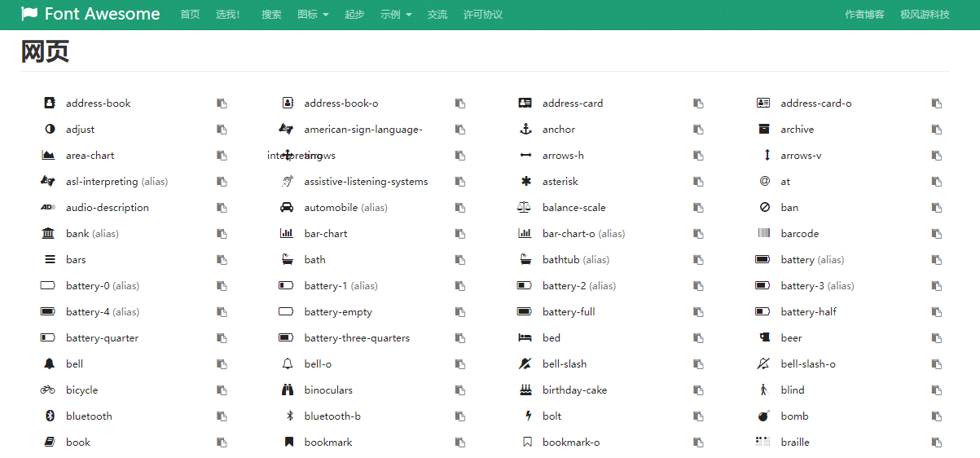Viewport: 980px width, 458px height.
Task: Expand the 图标 dropdown menu
Action: coord(313,15)
